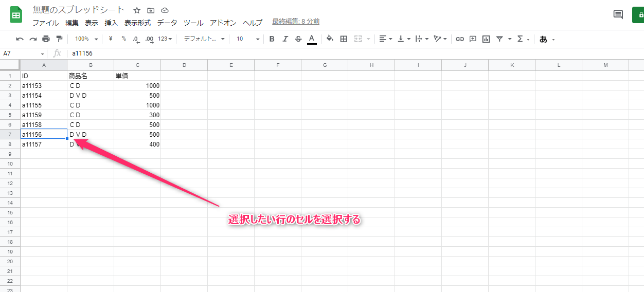Apply yen currency format

(111, 39)
